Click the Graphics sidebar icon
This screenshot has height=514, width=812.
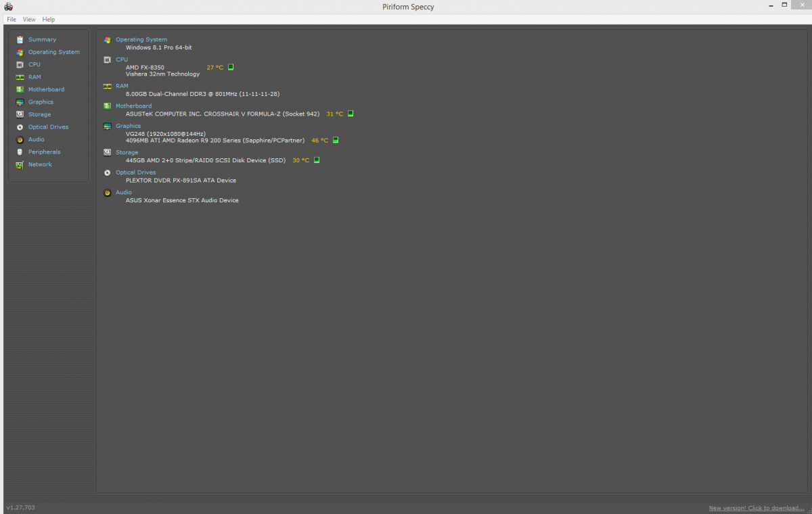tap(20, 102)
